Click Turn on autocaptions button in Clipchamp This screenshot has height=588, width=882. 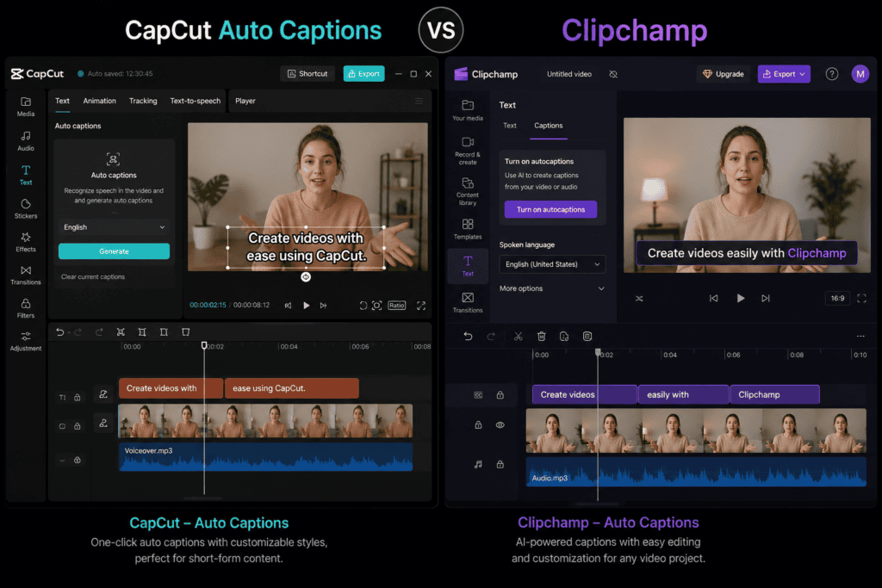click(x=550, y=210)
